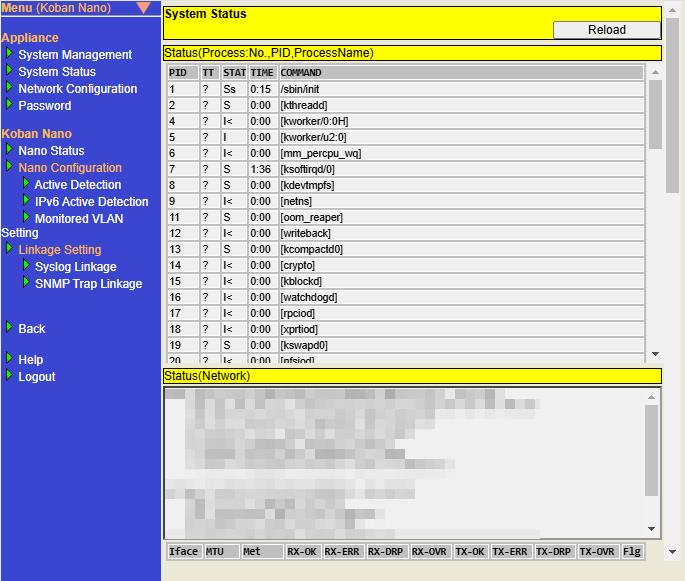Go to the Password settings
Viewport: 685px width, 581px height.
45,106
